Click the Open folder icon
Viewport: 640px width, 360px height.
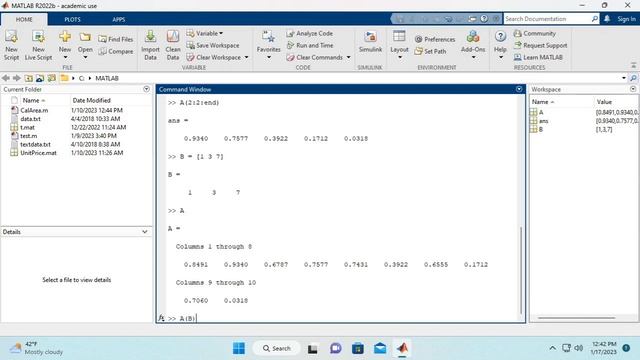tap(85, 38)
